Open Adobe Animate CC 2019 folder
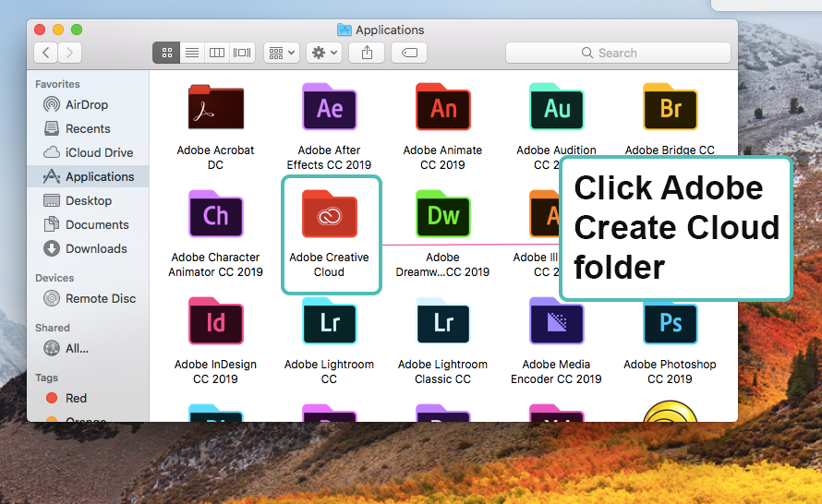The width and height of the screenshot is (822, 504). [443, 107]
